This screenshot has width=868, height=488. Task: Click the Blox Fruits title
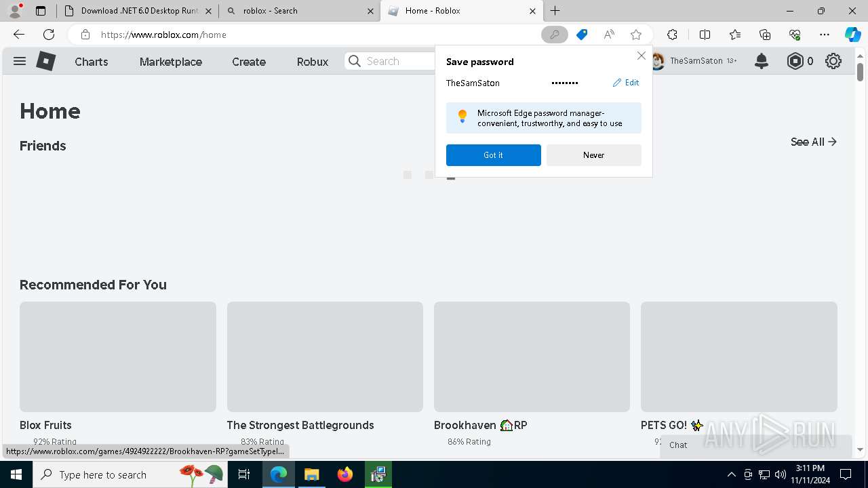click(x=45, y=425)
